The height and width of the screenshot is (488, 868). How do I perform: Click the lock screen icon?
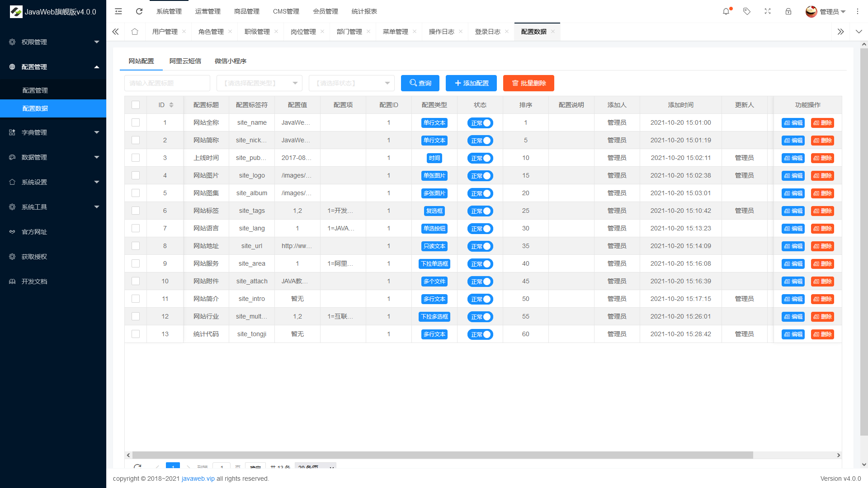(x=788, y=11)
